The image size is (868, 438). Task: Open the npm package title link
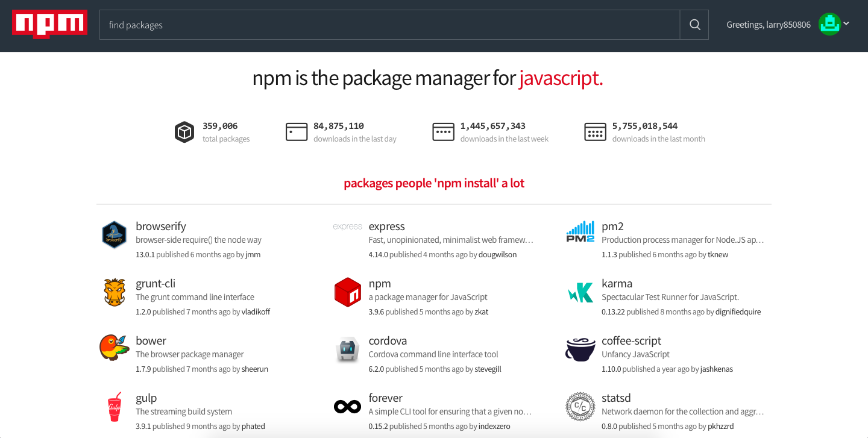pos(380,284)
